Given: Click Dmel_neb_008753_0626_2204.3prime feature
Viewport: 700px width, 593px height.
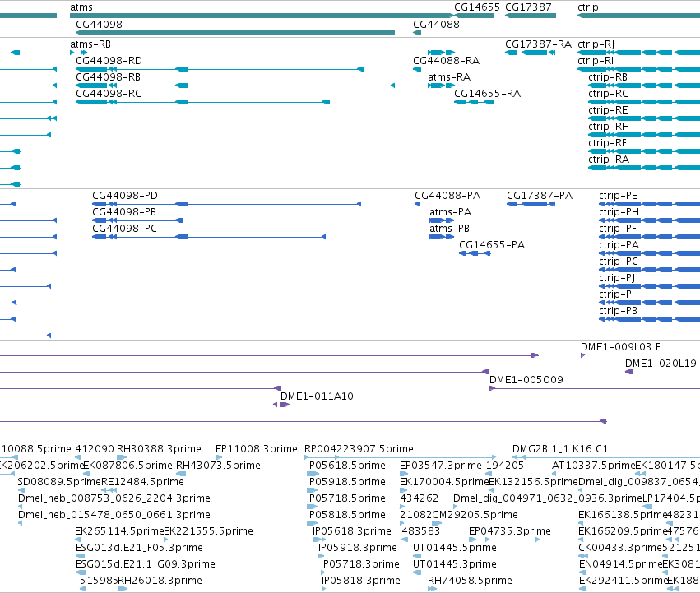Looking at the screenshot, I should (20, 507).
